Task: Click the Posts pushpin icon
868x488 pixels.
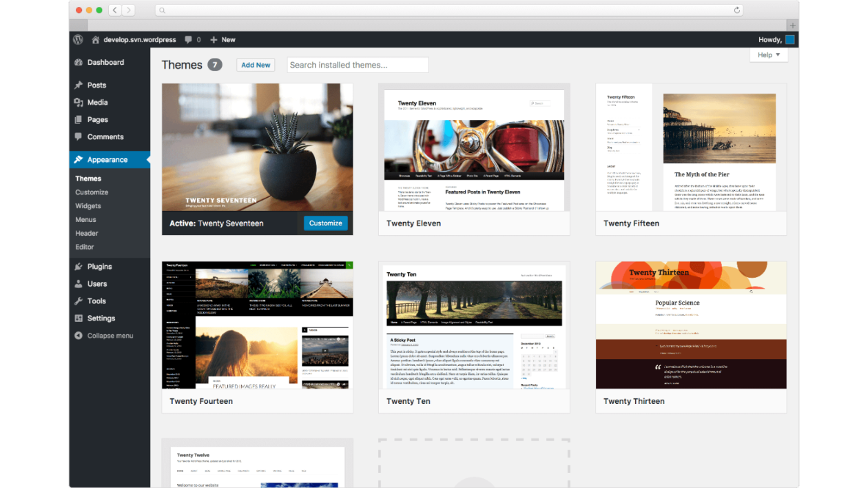Action: pyautogui.click(x=79, y=85)
